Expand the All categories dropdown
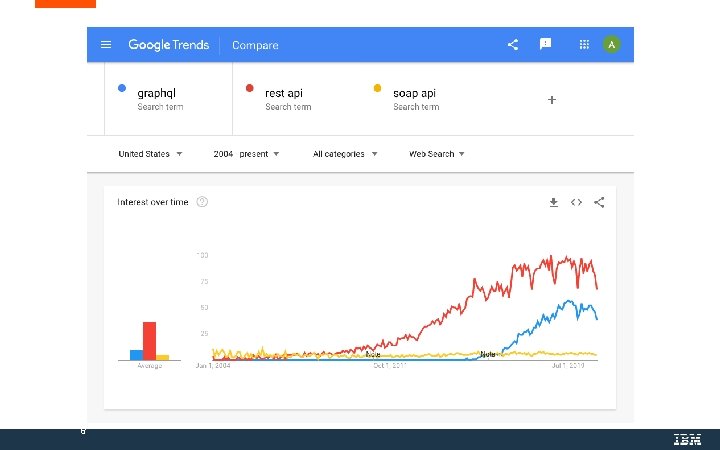The image size is (720, 450). click(x=345, y=154)
